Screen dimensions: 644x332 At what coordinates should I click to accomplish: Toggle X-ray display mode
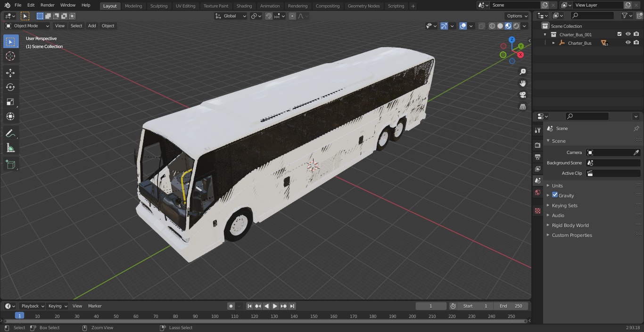tap(481, 26)
